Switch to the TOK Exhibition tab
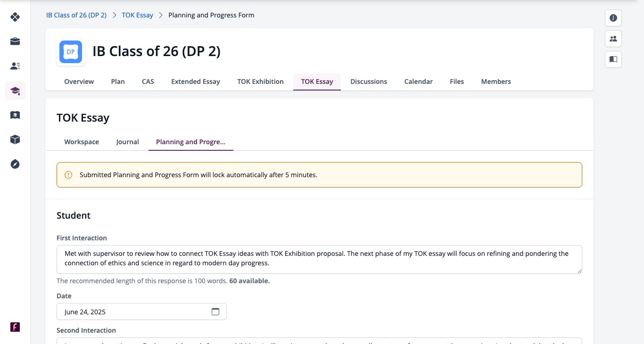This screenshot has height=344, width=644. click(260, 82)
